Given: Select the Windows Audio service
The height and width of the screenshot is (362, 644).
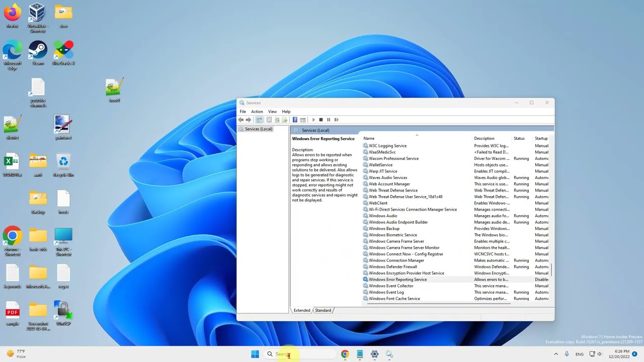Looking at the screenshot, I should pyautogui.click(x=456, y=216).
